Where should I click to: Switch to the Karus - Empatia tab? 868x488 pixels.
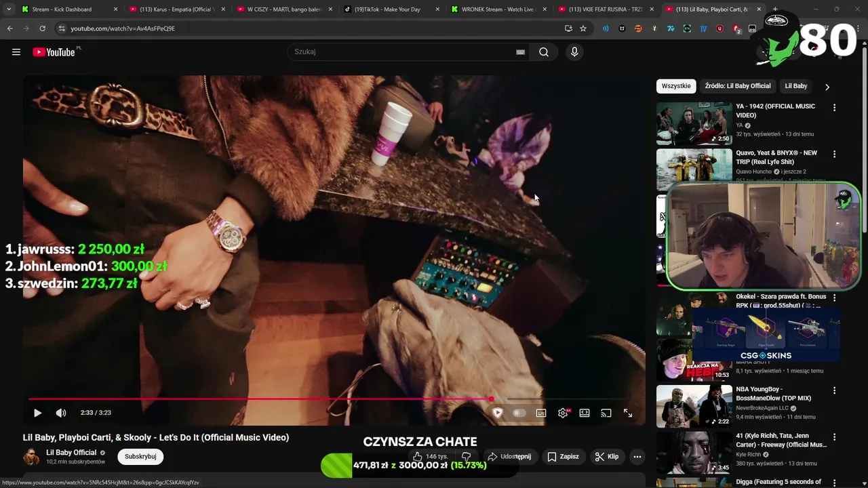(x=176, y=9)
